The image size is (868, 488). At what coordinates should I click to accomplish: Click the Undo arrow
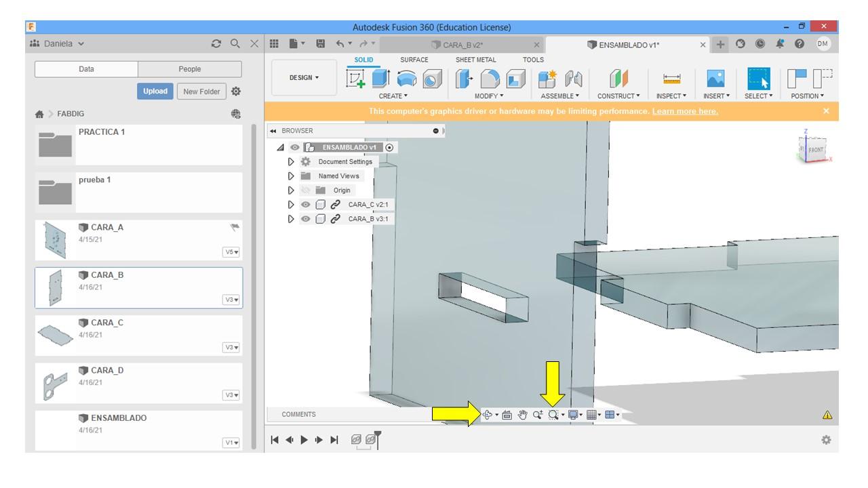tap(340, 44)
